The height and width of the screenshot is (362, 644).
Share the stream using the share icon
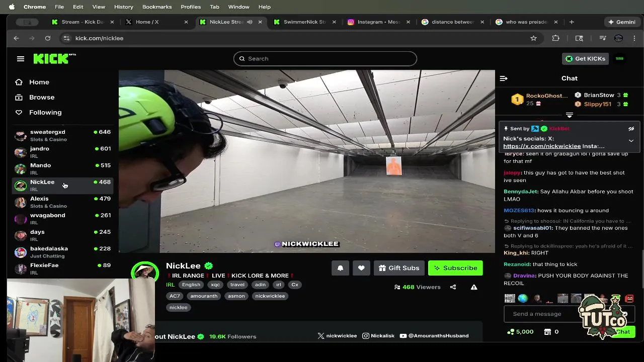pos(453,287)
